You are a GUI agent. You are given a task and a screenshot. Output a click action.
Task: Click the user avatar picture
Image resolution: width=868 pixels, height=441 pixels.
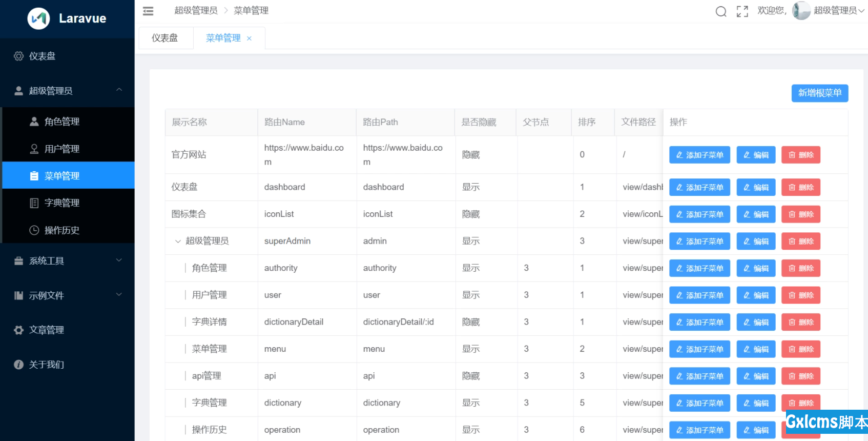[801, 11]
